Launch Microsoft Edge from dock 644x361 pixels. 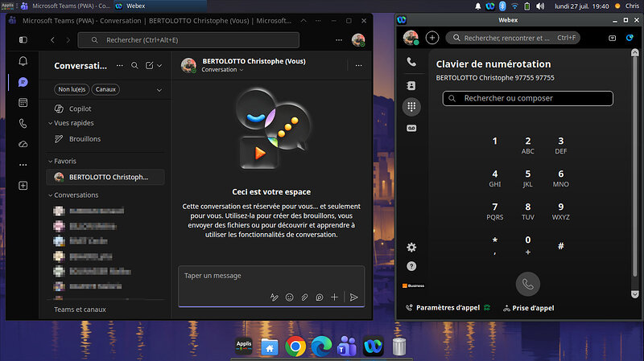tap(321, 347)
